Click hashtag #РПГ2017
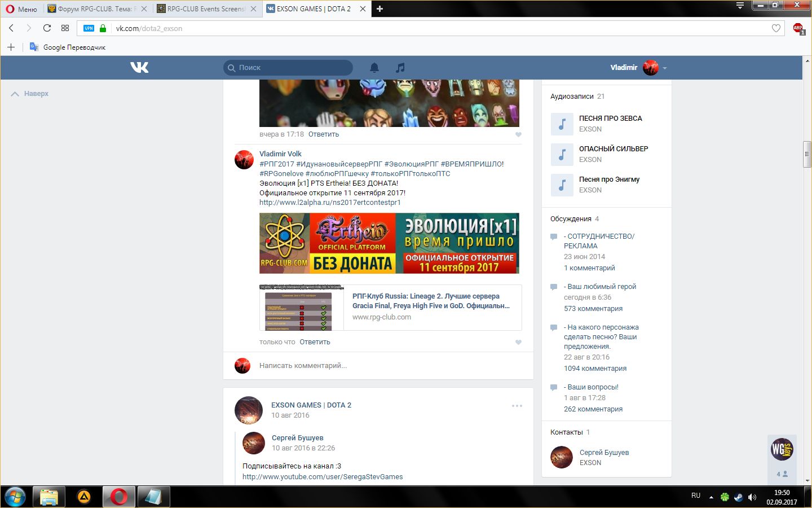Image resolution: width=812 pixels, height=508 pixels. pyautogui.click(x=277, y=164)
